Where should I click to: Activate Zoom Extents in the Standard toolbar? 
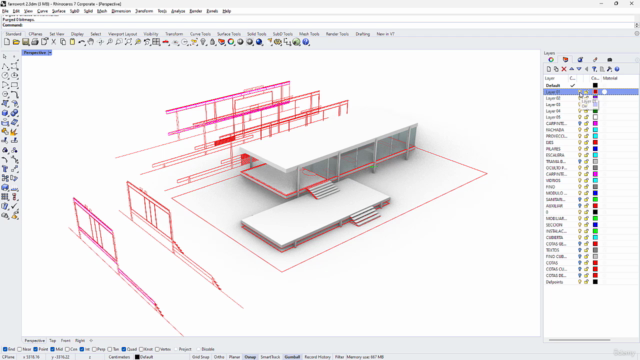128,42
